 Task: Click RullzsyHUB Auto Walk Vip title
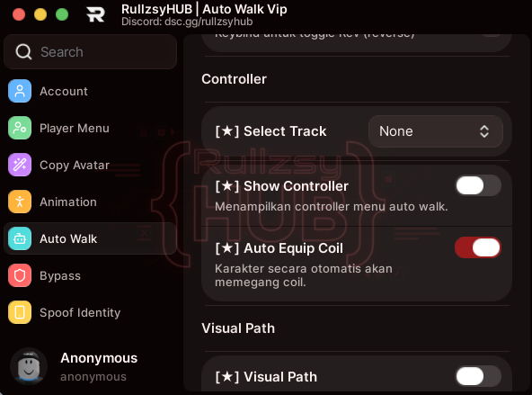click(x=204, y=9)
